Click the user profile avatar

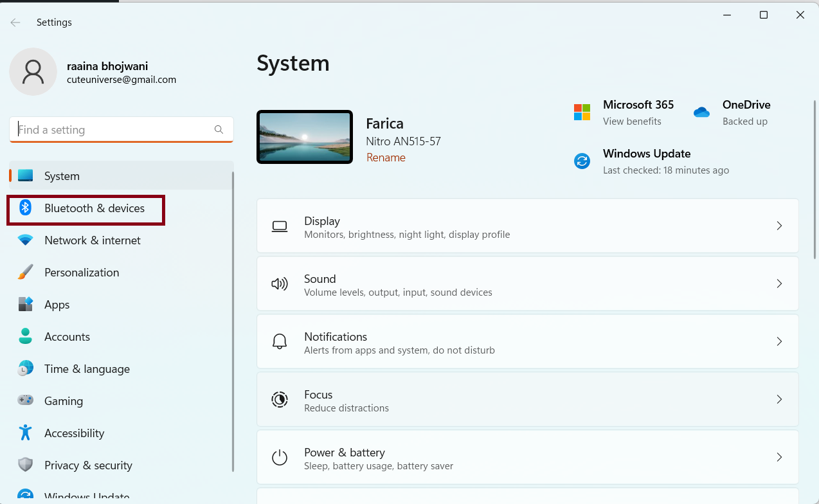pos(33,72)
